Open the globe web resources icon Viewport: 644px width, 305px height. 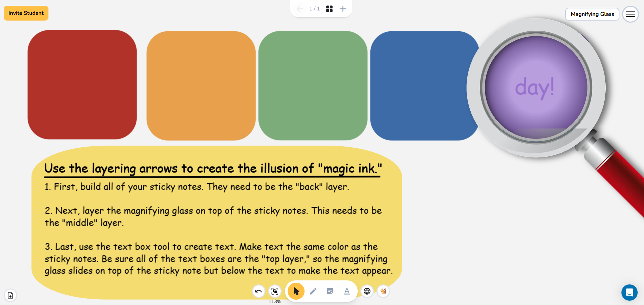(367, 291)
